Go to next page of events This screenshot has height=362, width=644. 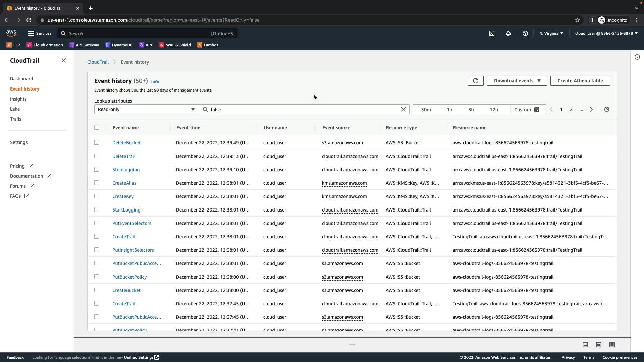click(x=591, y=109)
